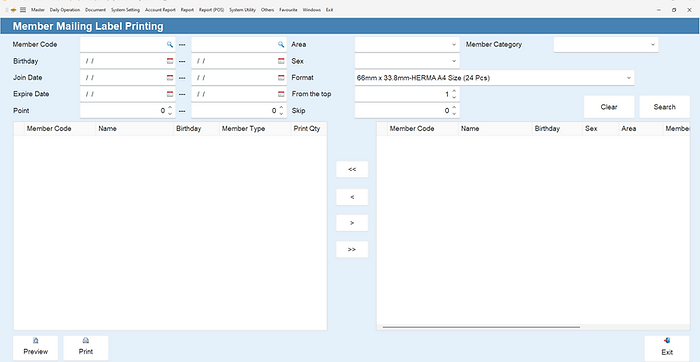
Task: Open the Favourite menu
Action: pyautogui.click(x=288, y=10)
